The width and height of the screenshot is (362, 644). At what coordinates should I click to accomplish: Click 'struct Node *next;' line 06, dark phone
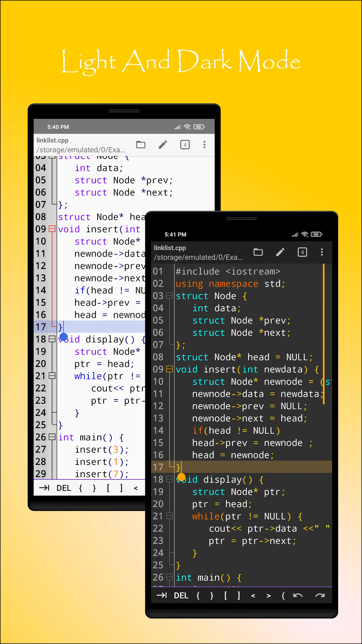pos(241,333)
